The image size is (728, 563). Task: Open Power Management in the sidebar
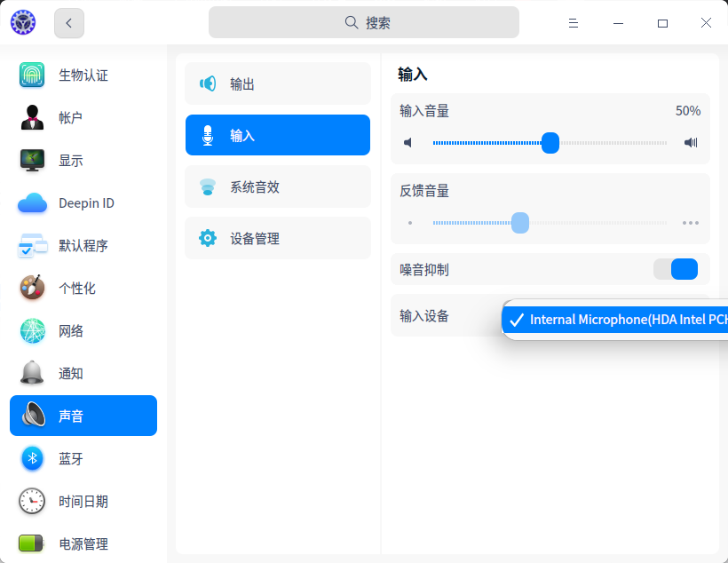coord(83,543)
